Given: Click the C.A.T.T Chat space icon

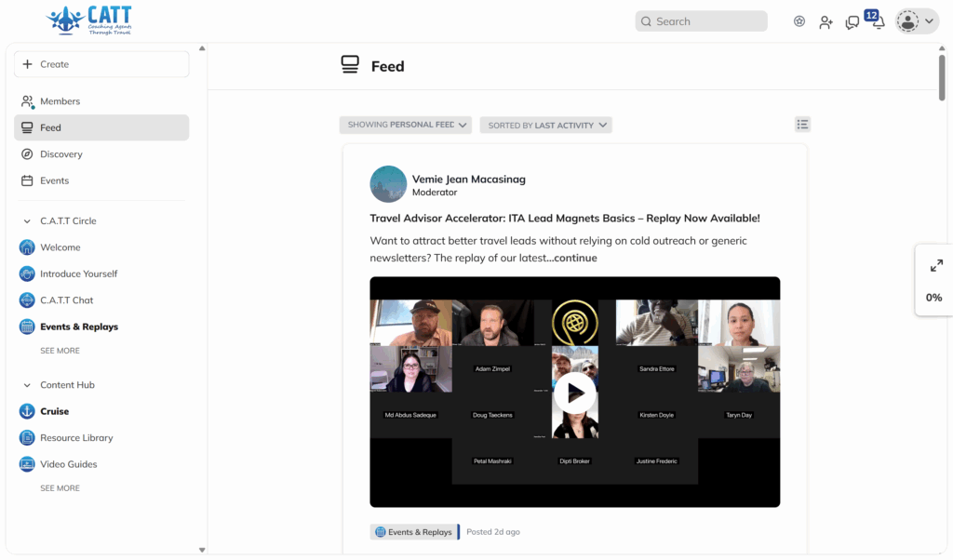Looking at the screenshot, I should [27, 300].
